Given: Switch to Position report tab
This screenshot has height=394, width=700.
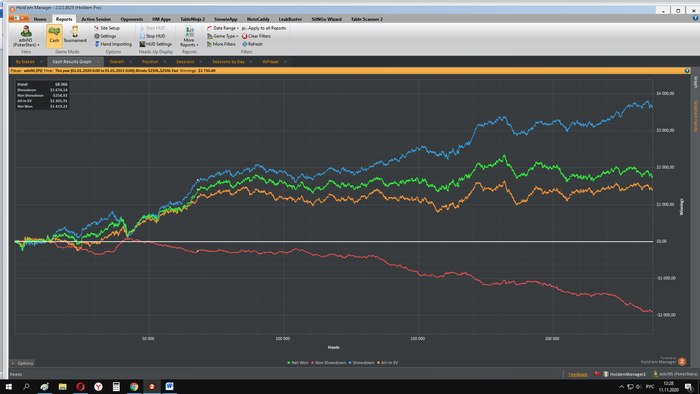Looking at the screenshot, I should [x=150, y=62].
